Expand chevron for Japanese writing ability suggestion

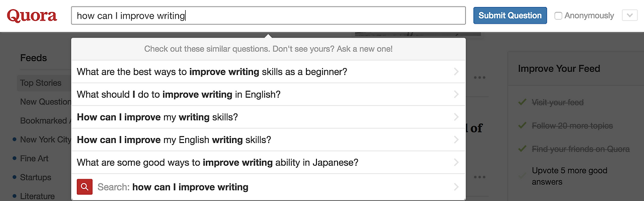click(x=456, y=162)
